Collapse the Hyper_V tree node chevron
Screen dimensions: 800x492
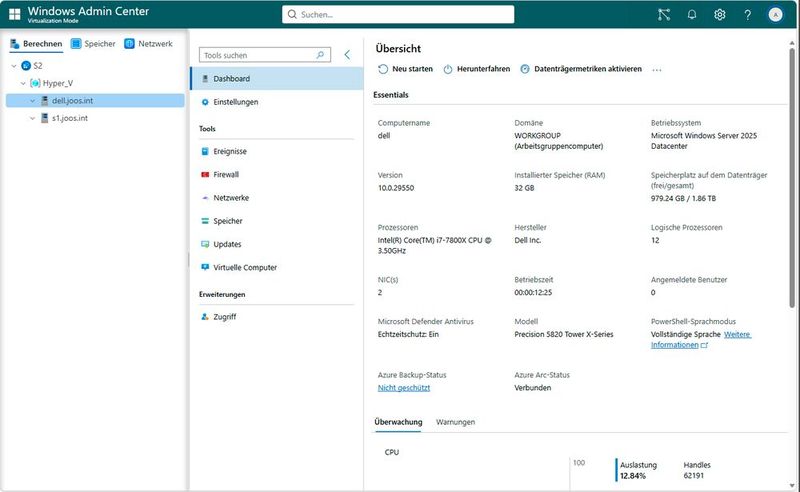point(23,83)
